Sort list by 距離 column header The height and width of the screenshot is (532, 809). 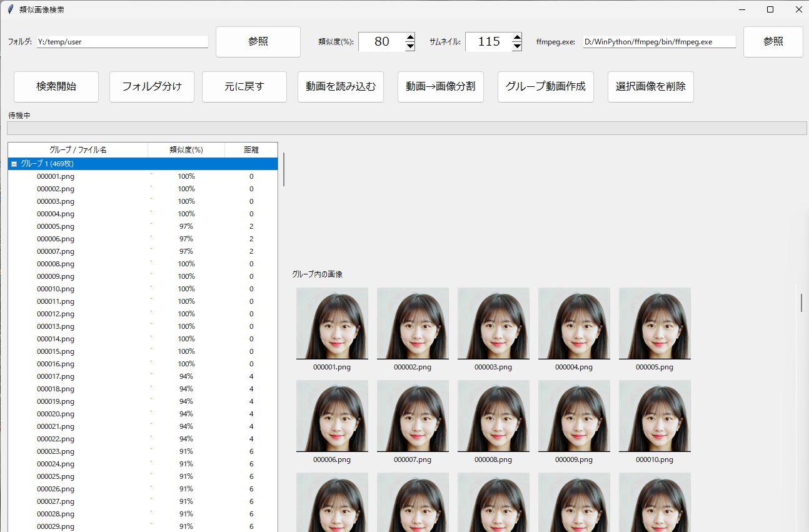tap(251, 150)
